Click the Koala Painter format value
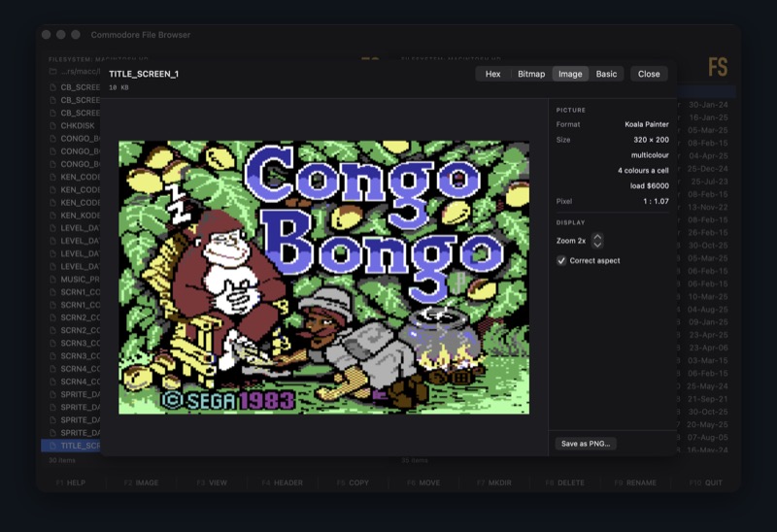This screenshot has width=777, height=532. (646, 124)
